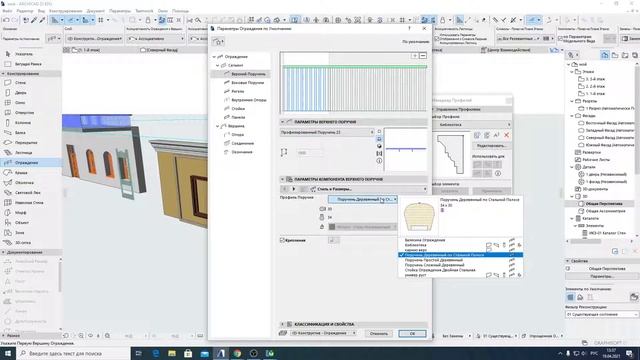Open the Профилированный Поручень 22 dropdown
The width and height of the screenshot is (640, 360).
pyautogui.click(x=327, y=132)
